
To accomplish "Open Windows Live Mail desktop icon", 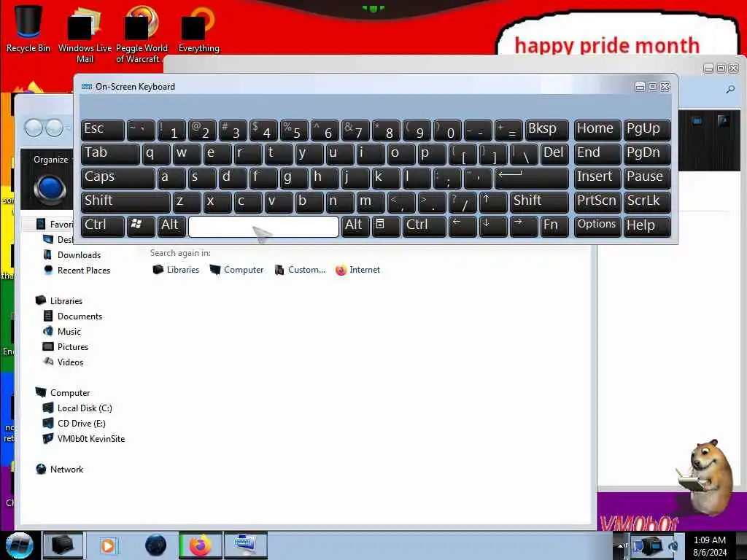I will point(85,34).
